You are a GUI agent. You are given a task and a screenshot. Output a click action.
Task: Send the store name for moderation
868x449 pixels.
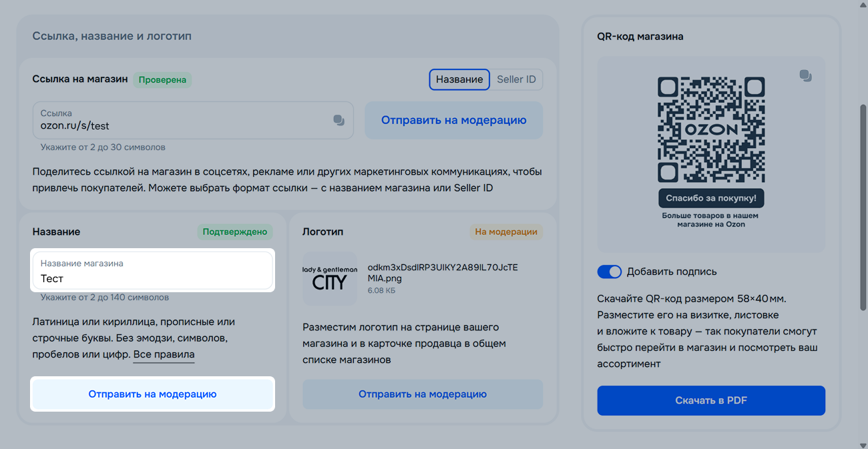pos(152,394)
